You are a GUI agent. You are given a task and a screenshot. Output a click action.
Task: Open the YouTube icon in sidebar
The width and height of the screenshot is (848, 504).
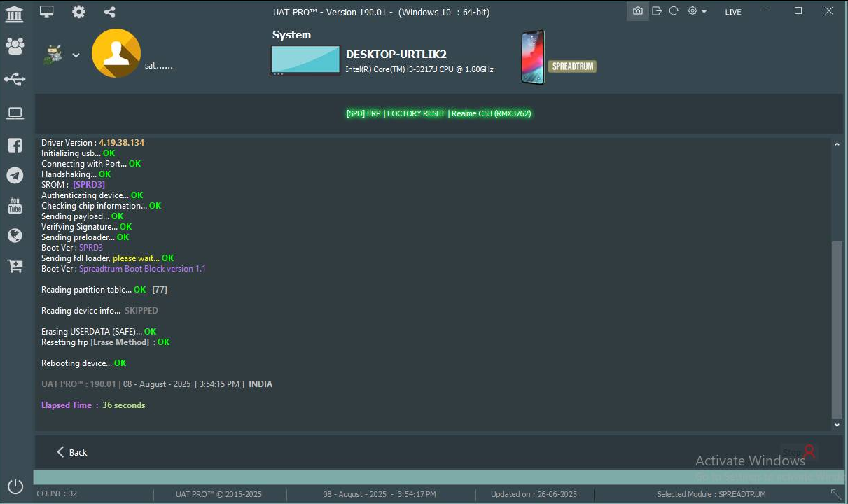click(x=15, y=206)
